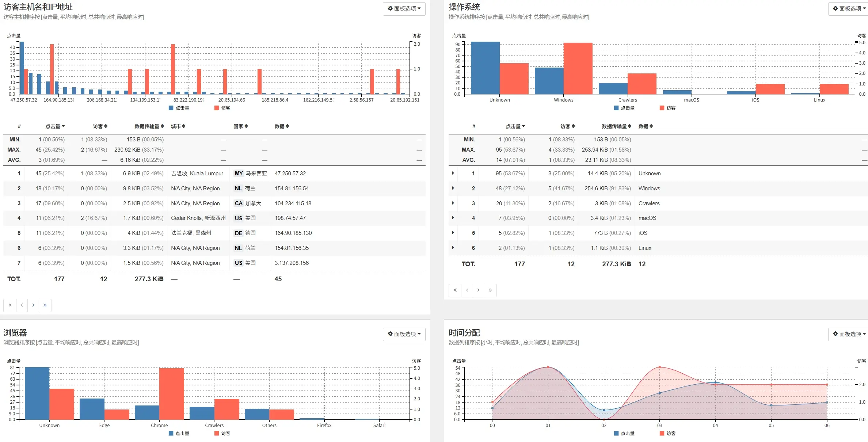
Task: Jump to last page with » icon under hostname table
Action: 45,305
